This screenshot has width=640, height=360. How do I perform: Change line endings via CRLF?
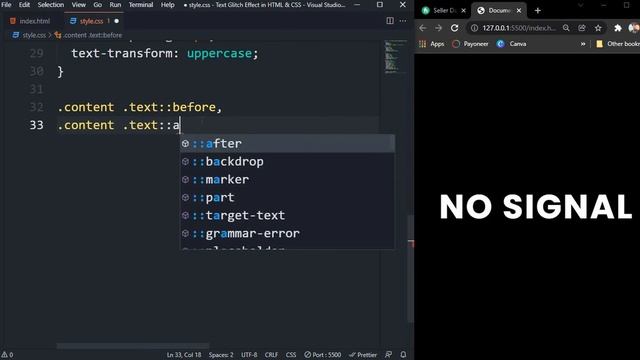[x=271, y=355]
